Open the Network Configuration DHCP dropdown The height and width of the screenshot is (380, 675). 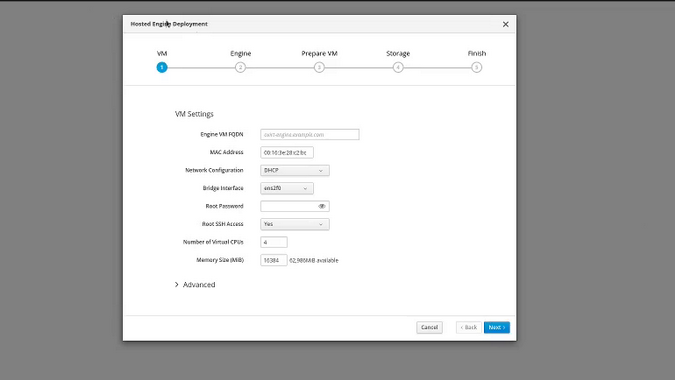[295, 170]
